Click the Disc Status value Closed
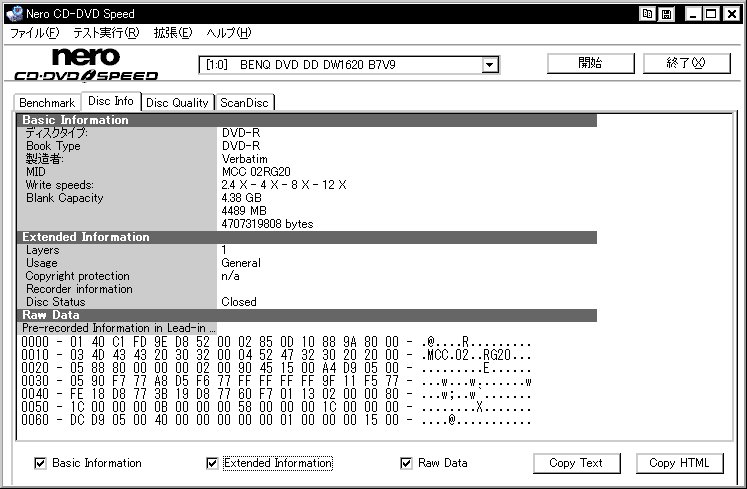Screen dimensions: 747x489 (x=239, y=302)
